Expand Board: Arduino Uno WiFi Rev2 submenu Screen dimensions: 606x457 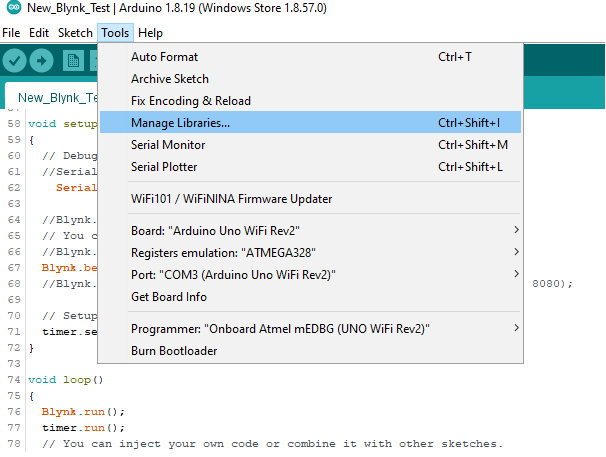click(x=310, y=231)
